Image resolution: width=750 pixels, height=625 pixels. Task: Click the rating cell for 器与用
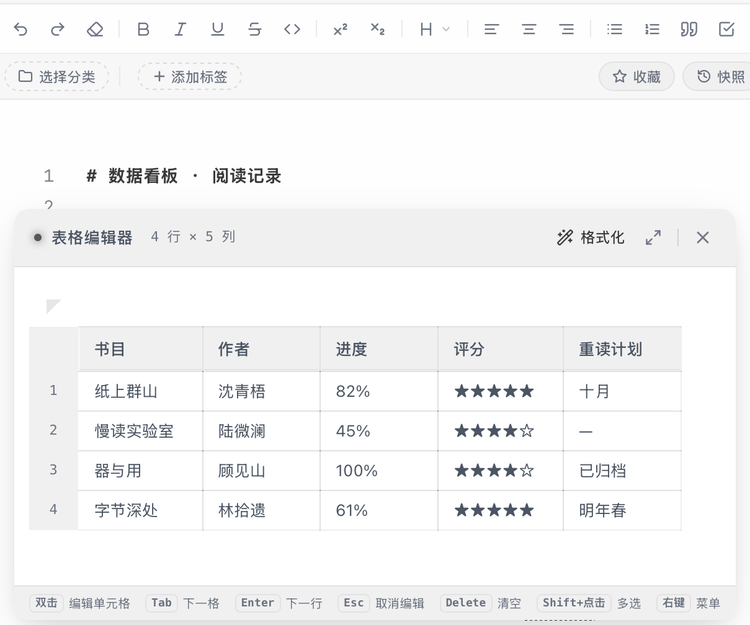[500, 471]
